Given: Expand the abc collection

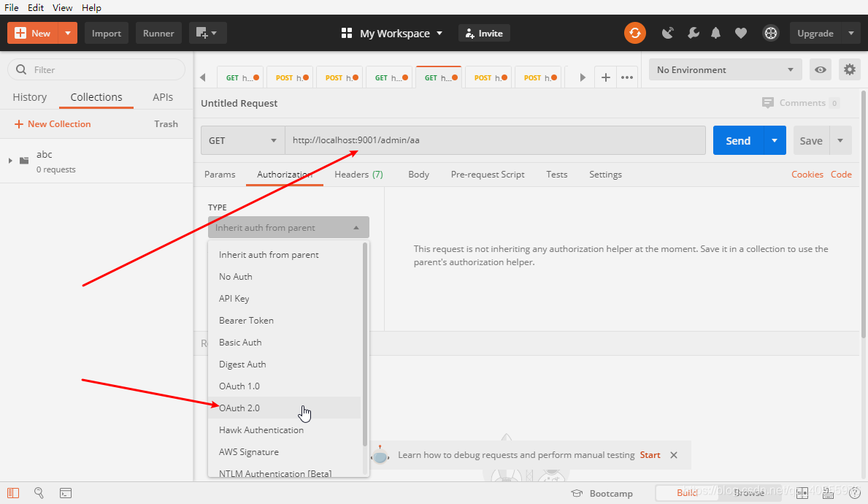Looking at the screenshot, I should (x=10, y=161).
